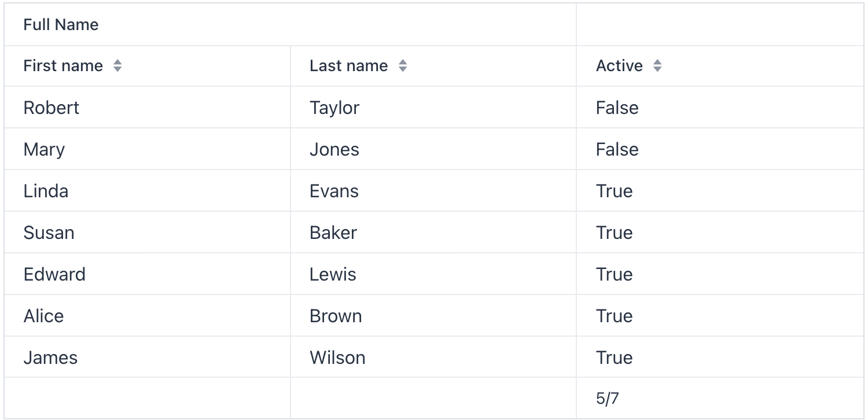Click the First name sort arrows icon
The image size is (868, 420).
point(117,66)
